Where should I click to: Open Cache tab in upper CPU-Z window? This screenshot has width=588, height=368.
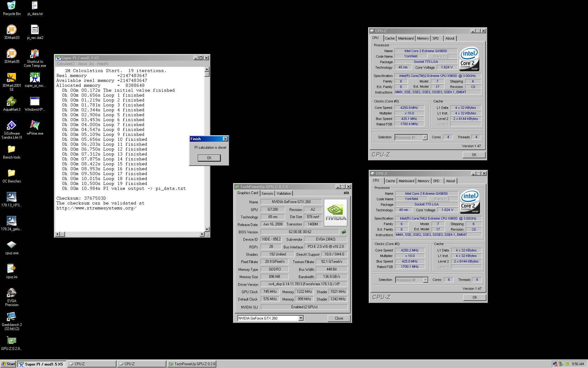390,38
